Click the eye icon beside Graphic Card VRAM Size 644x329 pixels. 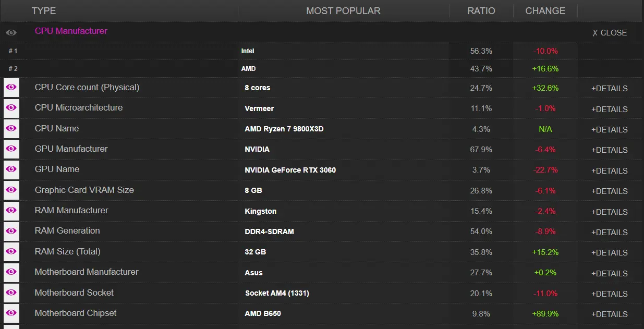click(x=11, y=190)
